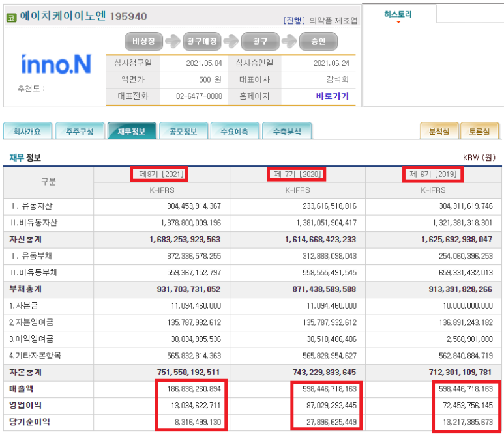
Task: Switch to the 수요예측 tab
Action: coord(235,131)
